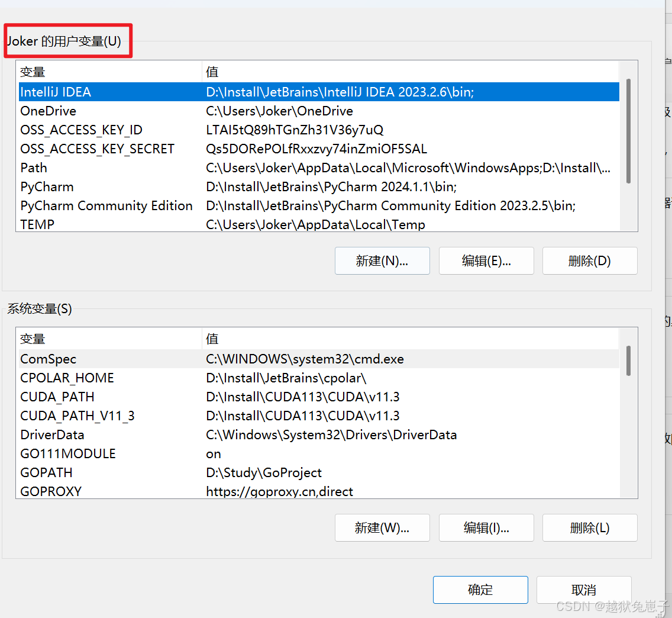
Task: Click value D:\Study\GoProject
Action: coord(264,472)
